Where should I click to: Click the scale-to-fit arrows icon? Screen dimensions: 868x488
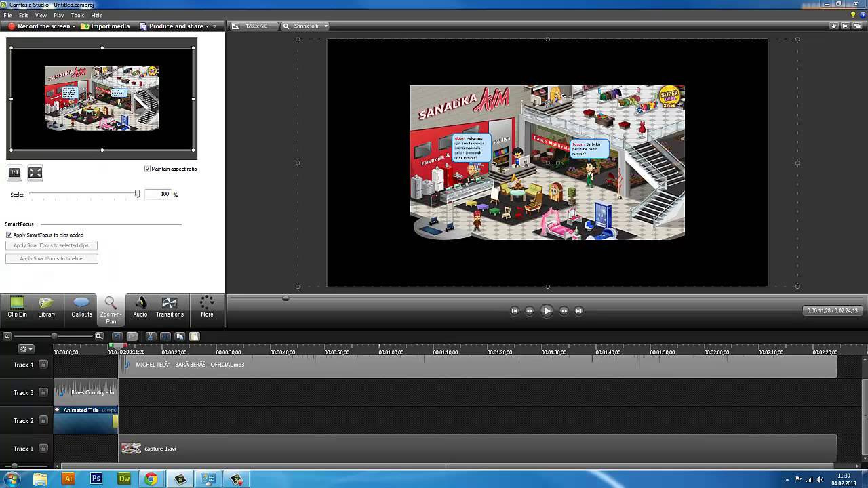click(35, 173)
